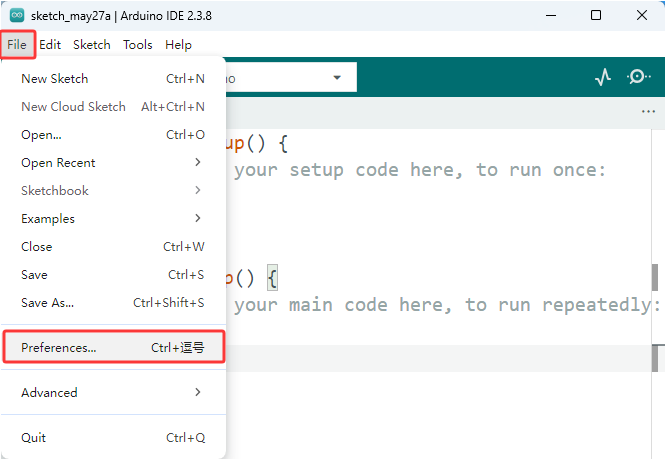This screenshot has height=461, width=666.
Task: Open the board selector dropdown arrow
Action: 337,78
